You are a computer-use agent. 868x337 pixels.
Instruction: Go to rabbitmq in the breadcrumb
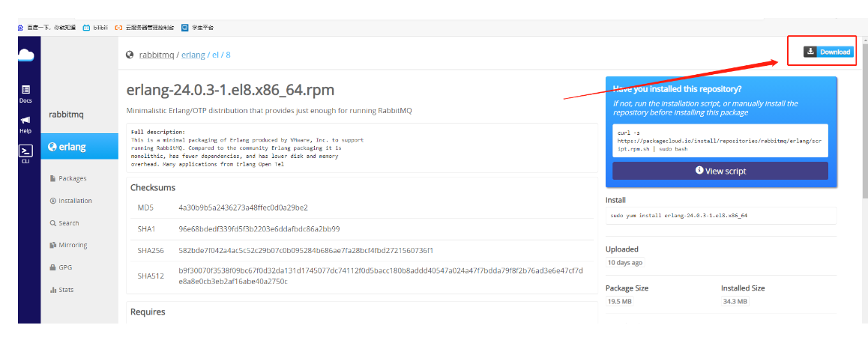(x=156, y=55)
